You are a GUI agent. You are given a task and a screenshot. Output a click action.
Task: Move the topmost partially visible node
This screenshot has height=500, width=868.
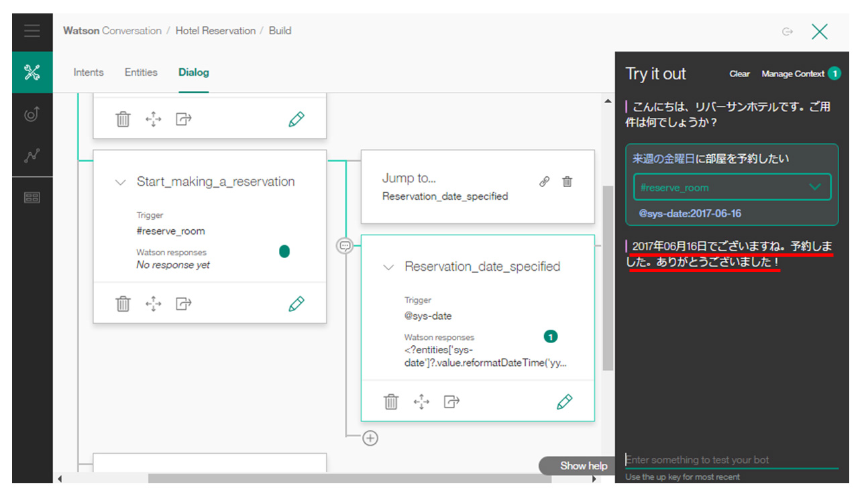154,119
